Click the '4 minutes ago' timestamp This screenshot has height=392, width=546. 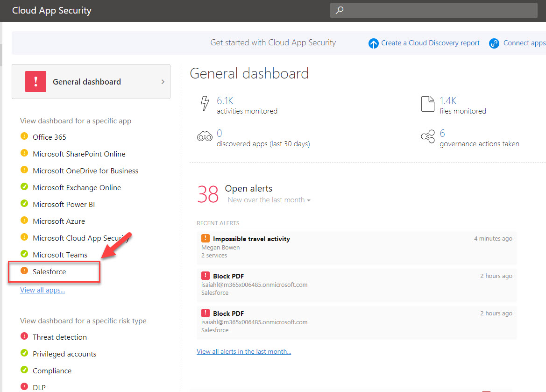tap(493, 238)
